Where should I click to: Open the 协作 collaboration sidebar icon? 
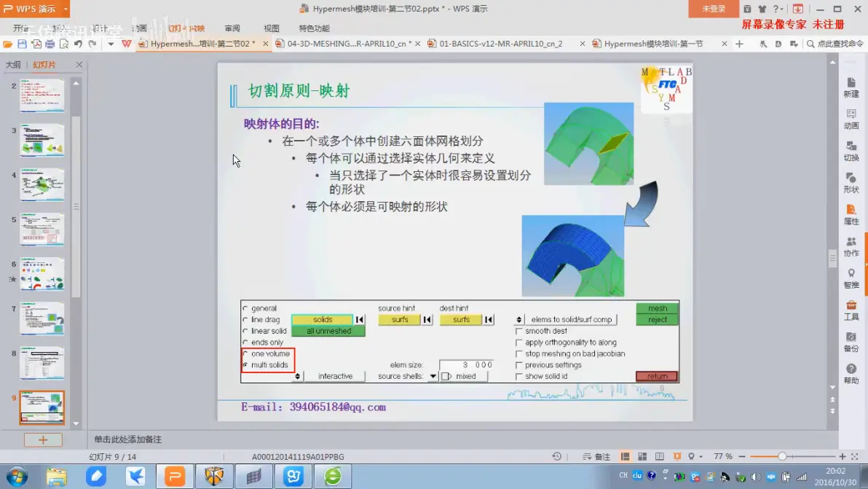851,246
